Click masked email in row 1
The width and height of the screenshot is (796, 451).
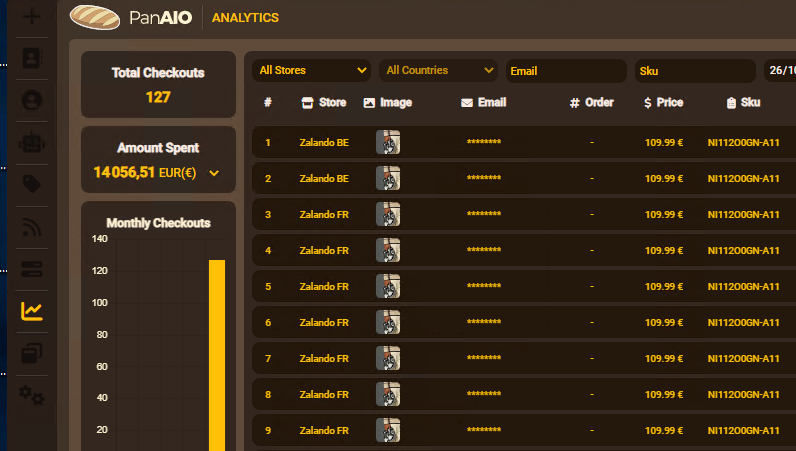(x=484, y=142)
